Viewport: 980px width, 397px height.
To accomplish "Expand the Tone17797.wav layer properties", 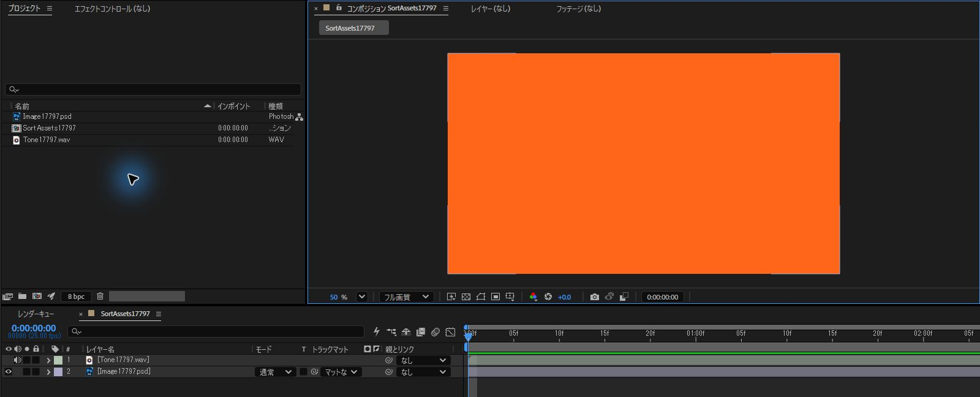I will 48,360.
